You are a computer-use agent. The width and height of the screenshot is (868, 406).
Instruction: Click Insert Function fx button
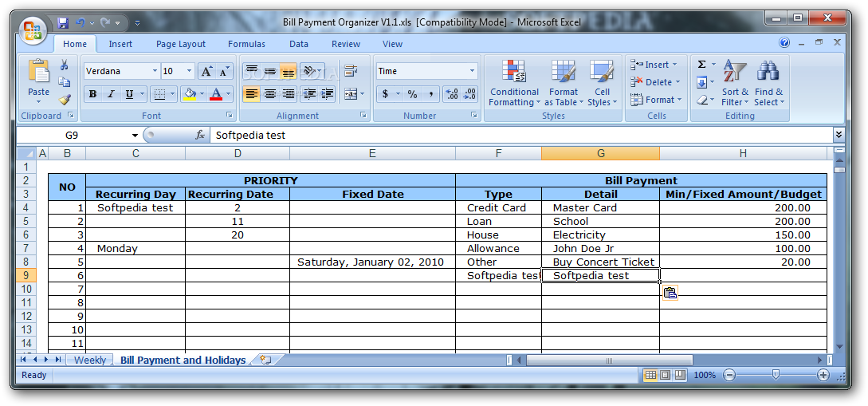[x=200, y=135]
